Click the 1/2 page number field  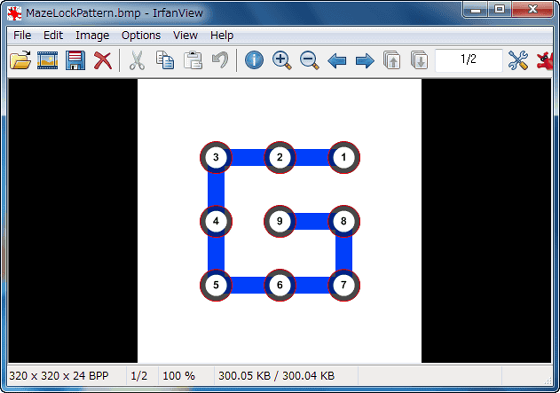[x=469, y=59]
